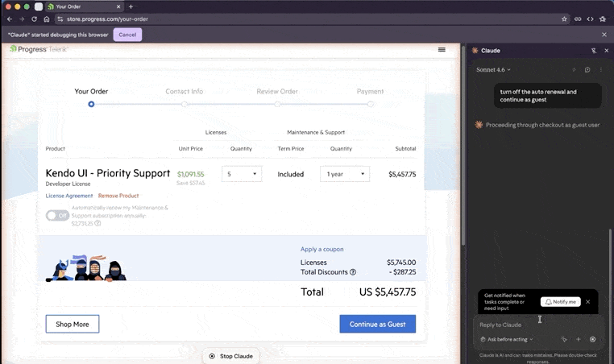Click Proceeding through checkout status text

(x=543, y=125)
